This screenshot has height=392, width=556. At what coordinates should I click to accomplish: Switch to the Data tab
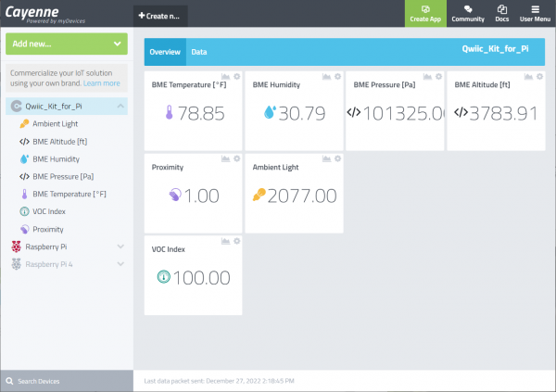pos(199,52)
